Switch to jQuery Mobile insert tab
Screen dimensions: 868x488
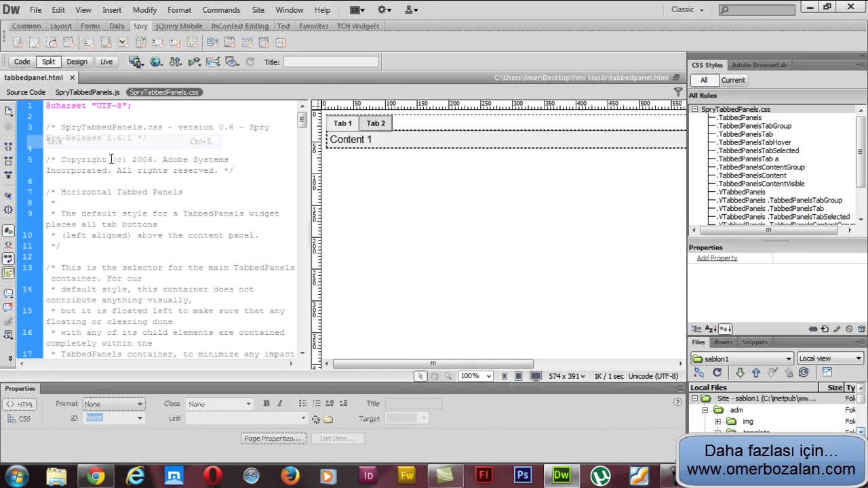click(x=179, y=26)
